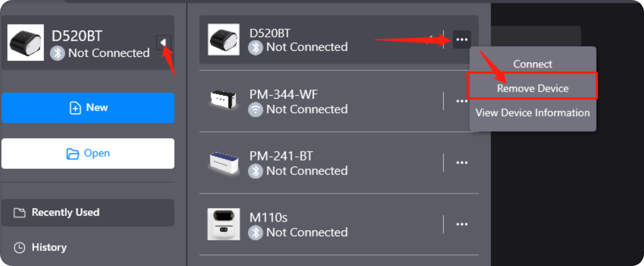Select the PM-241-BT printer thumbnail
The height and width of the screenshot is (266, 644).
(224, 163)
